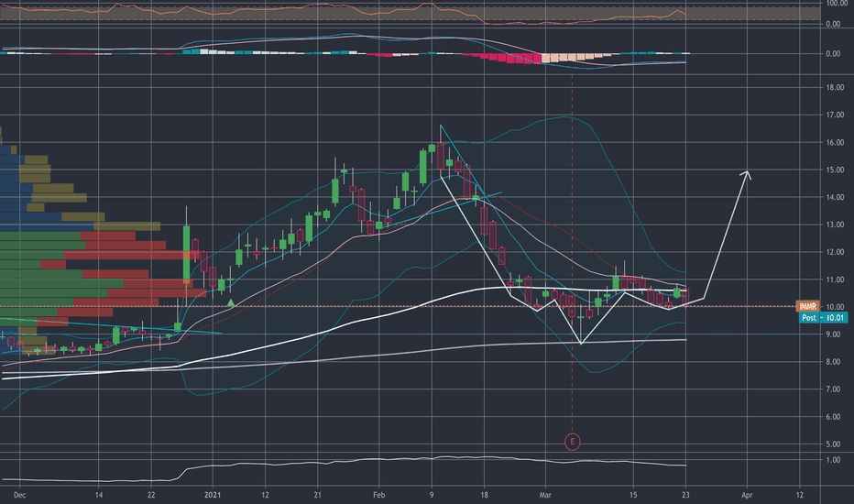Click the 15.00 price axis label
The width and height of the screenshot is (854, 504).
coord(835,170)
